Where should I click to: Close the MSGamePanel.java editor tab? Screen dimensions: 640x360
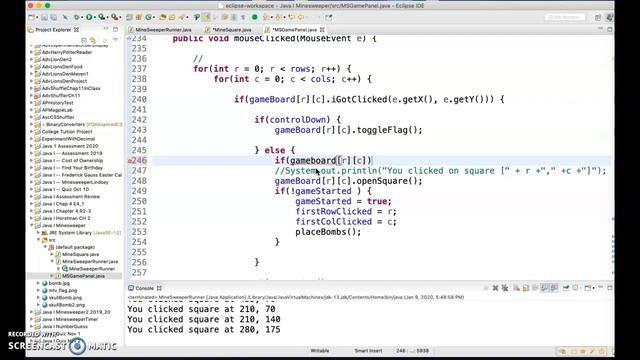[322, 30]
